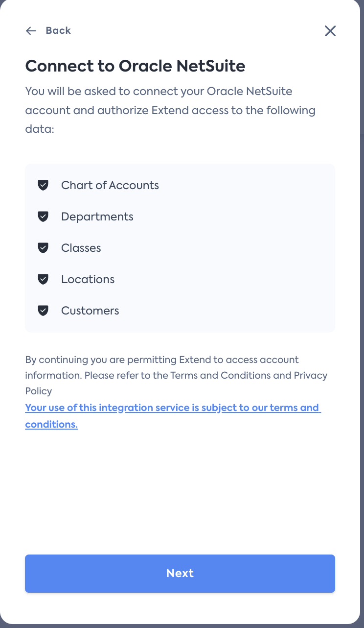Click the Connect to Oracle NetSuite heading
Viewport: 364px width, 628px height.
click(x=135, y=66)
